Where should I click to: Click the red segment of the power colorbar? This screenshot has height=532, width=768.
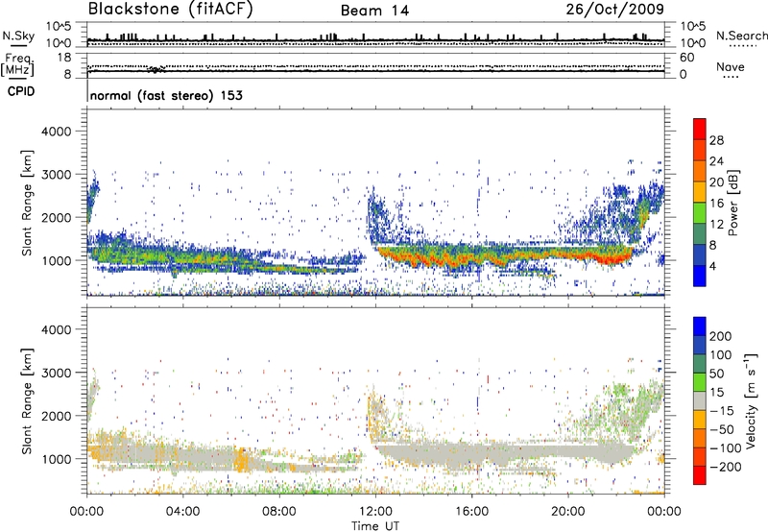700,129
